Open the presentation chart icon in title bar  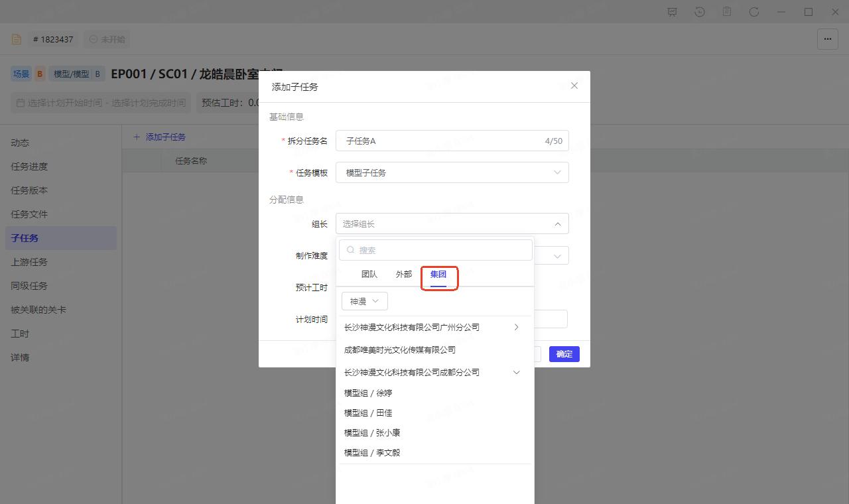click(673, 12)
